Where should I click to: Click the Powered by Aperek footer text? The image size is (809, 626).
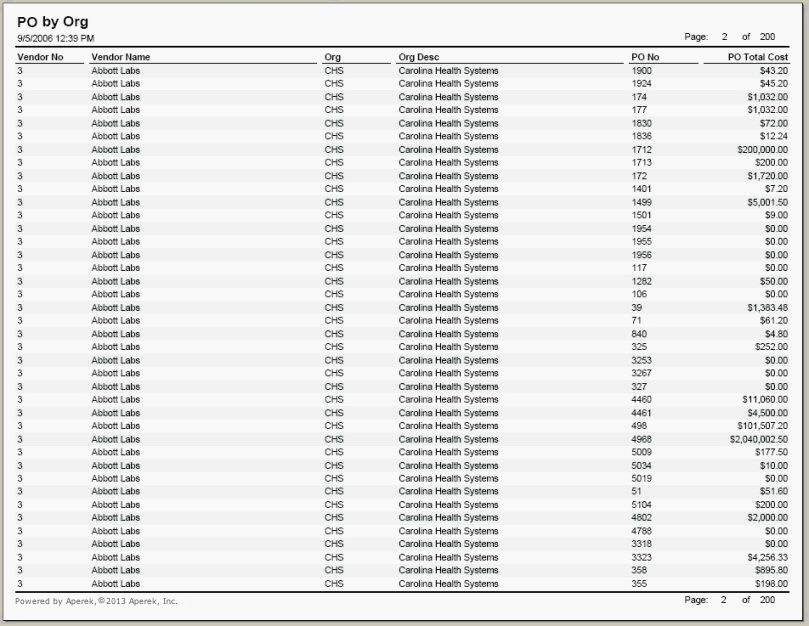tap(96, 601)
